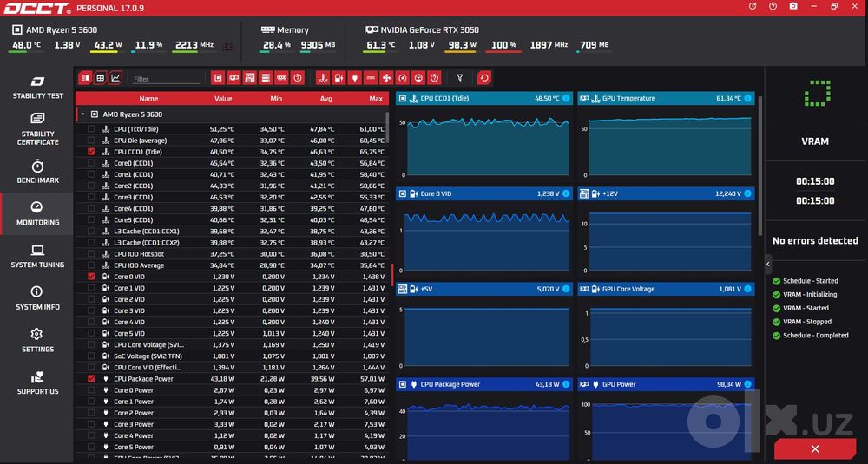
Task: Toggle the fan sensor type filter
Action: [x=386, y=78]
